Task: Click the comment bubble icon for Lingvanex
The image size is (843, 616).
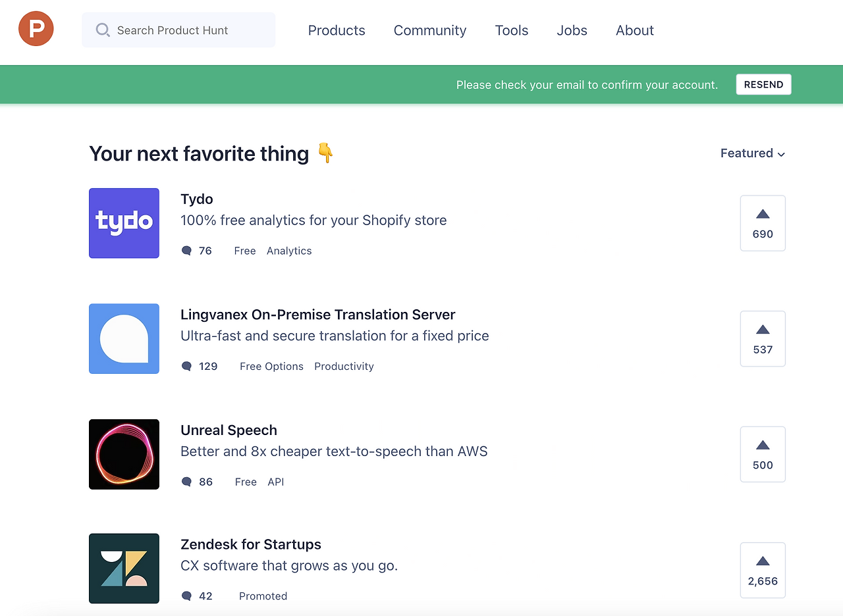Action: click(x=186, y=367)
